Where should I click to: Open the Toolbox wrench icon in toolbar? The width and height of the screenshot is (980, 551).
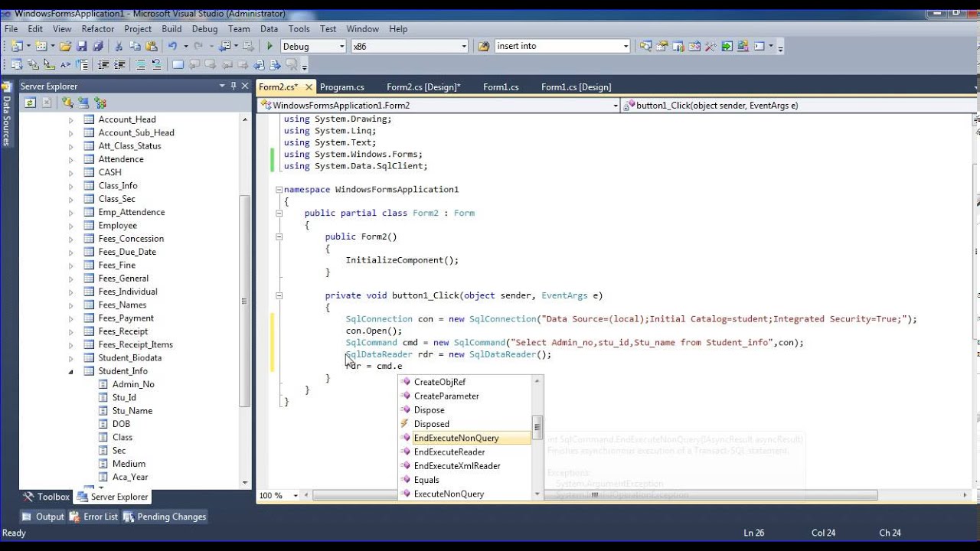[710, 46]
